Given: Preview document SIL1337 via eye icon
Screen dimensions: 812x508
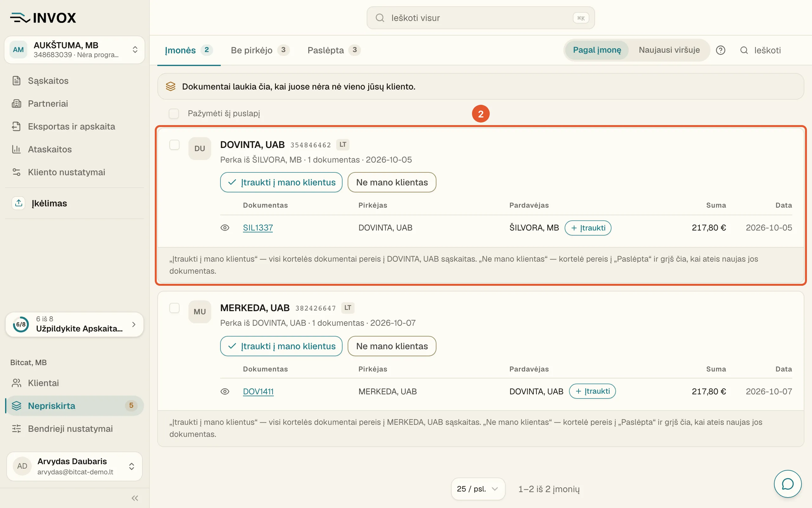Looking at the screenshot, I should [225, 228].
